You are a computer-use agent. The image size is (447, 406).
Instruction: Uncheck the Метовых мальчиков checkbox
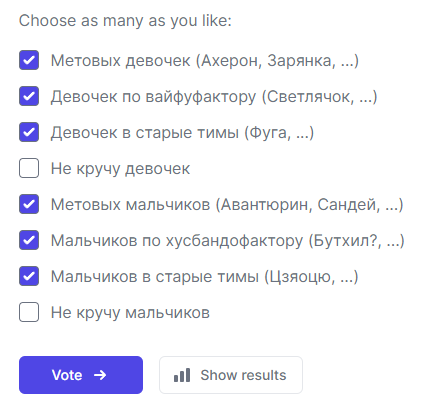click(x=29, y=204)
